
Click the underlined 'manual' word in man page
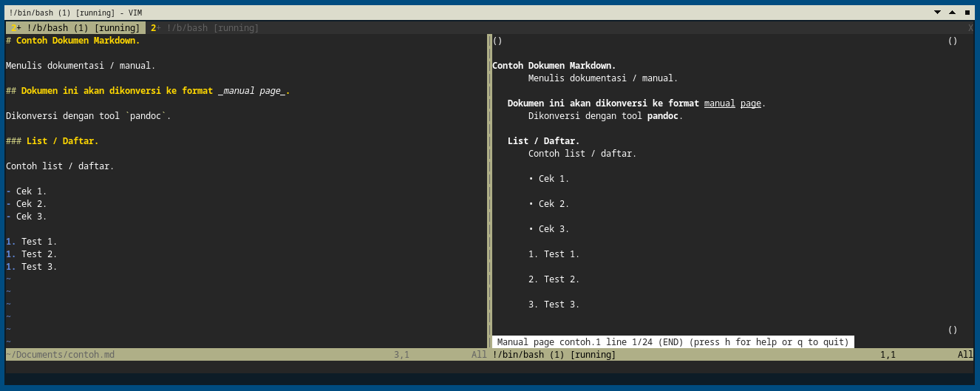click(720, 103)
